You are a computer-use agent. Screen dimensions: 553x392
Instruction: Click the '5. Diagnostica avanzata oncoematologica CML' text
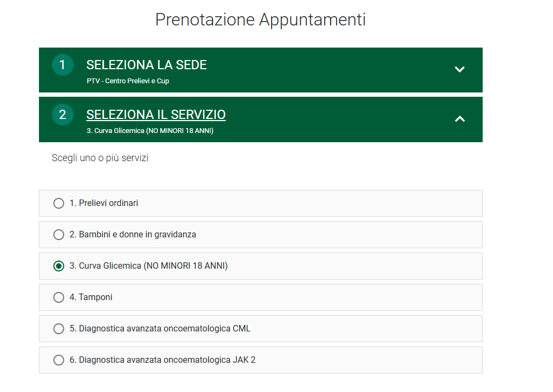point(160,329)
